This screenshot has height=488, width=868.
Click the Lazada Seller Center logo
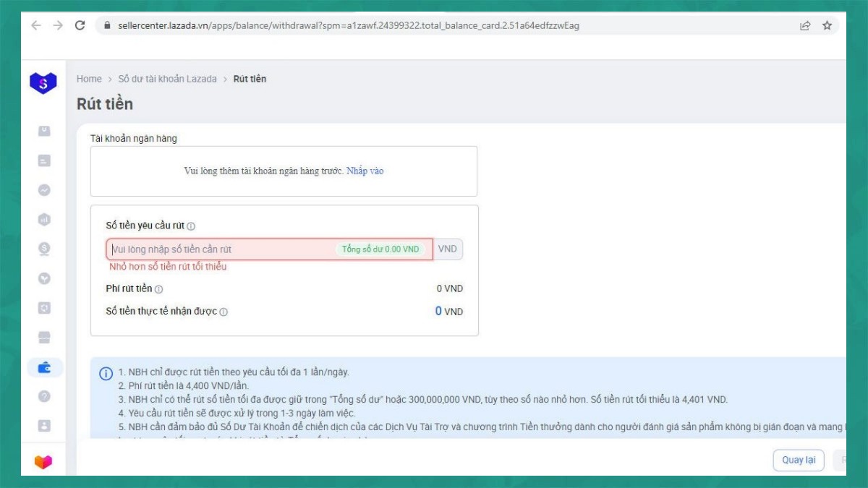pyautogui.click(x=43, y=83)
